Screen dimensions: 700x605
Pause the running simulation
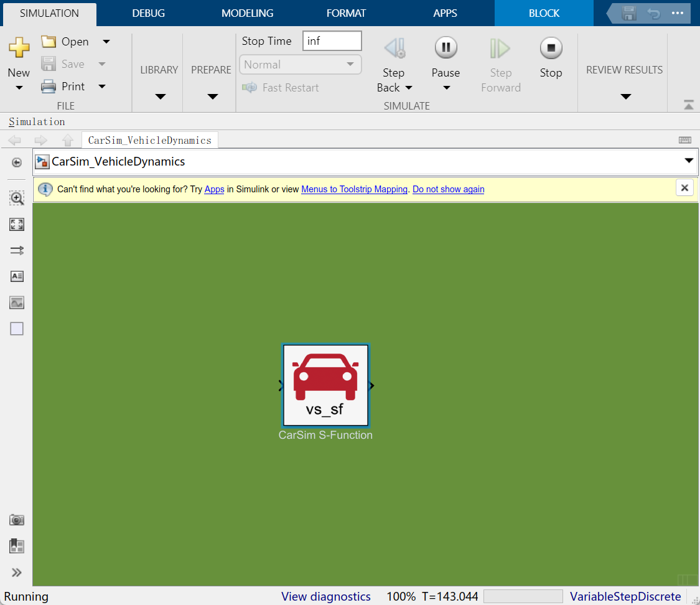click(x=446, y=47)
